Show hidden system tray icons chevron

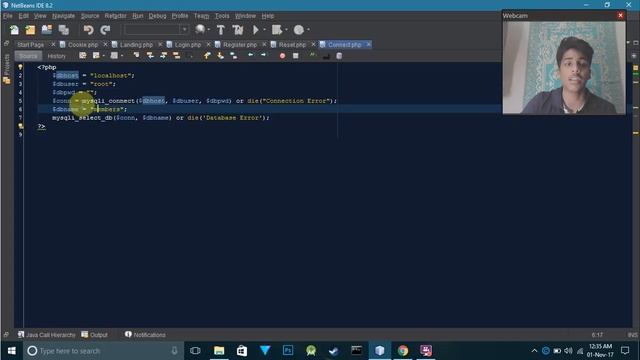[534, 351]
